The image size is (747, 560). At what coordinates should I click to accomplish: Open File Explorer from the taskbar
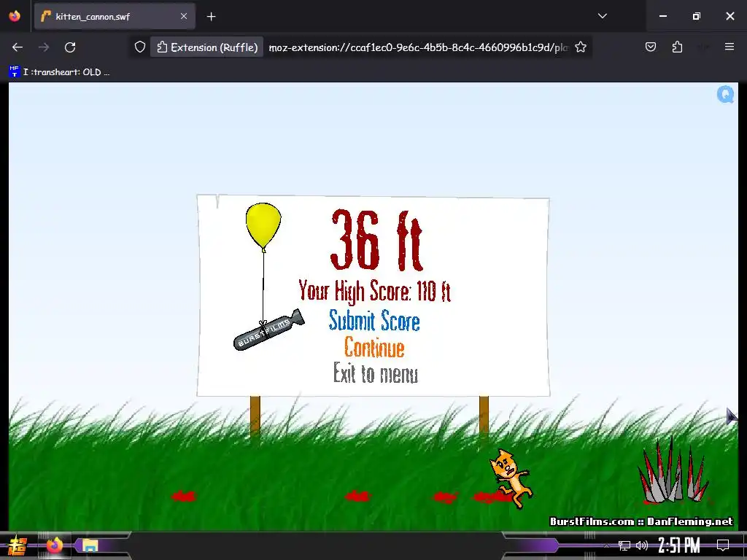(x=90, y=545)
